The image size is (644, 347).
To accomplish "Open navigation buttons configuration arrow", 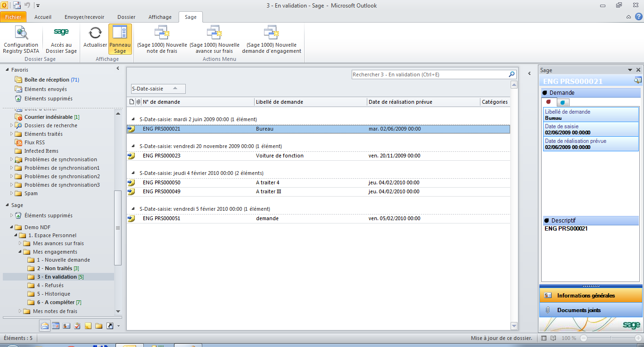I will (118, 326).
